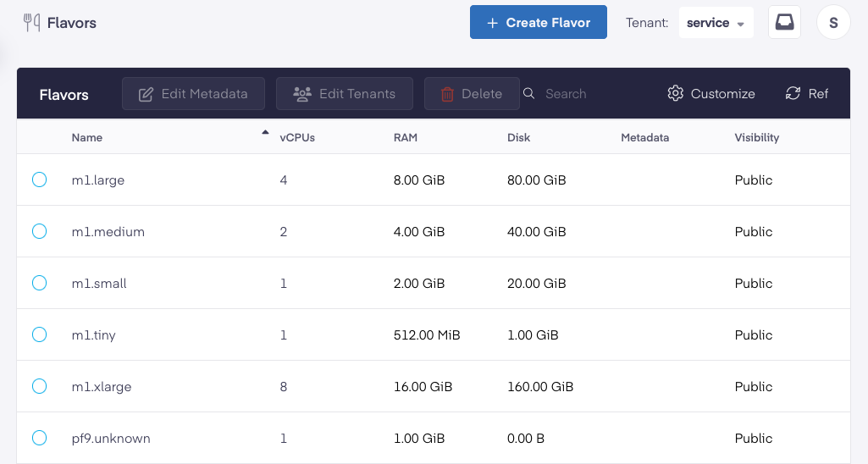Click the Delete trash can icon
The width and height of the screenshot is (868, 464).
point(447,94)
